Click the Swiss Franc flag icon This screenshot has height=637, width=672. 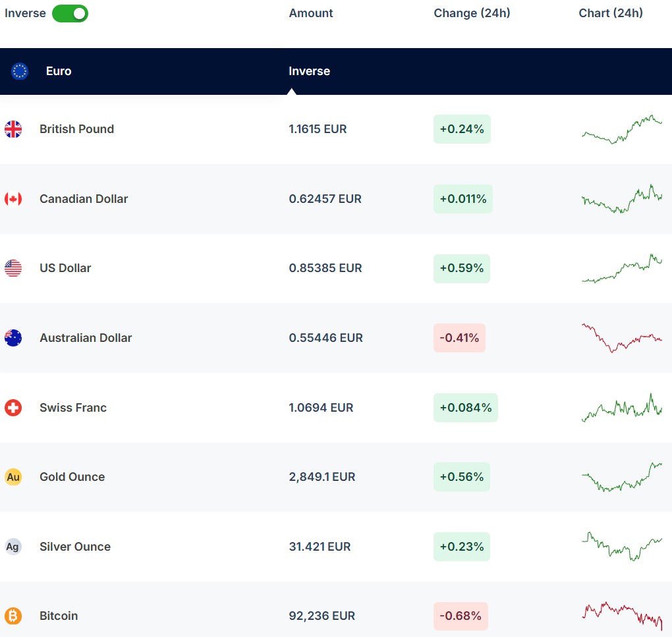[x=13, y=408]
